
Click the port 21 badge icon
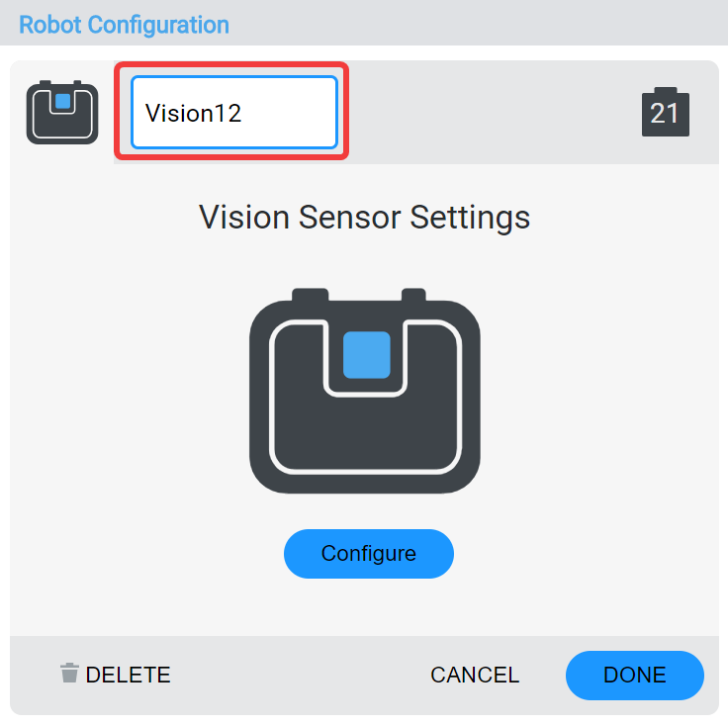665,112
